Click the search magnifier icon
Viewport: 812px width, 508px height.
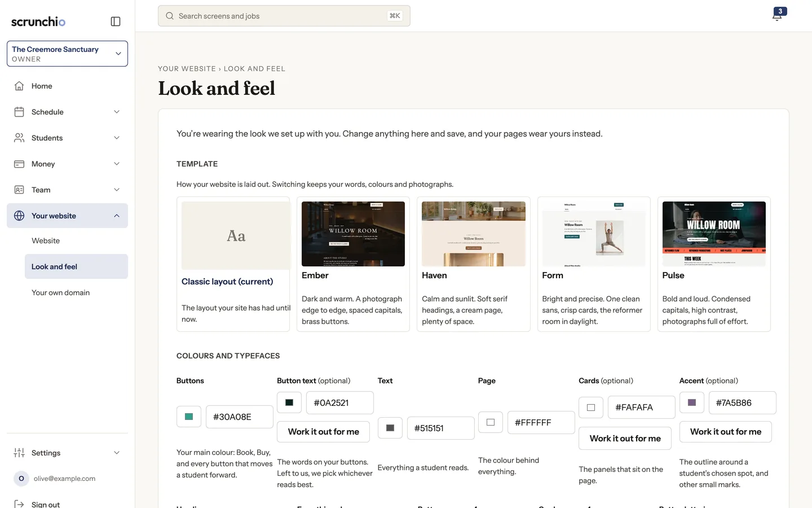(x=170, y=16)
